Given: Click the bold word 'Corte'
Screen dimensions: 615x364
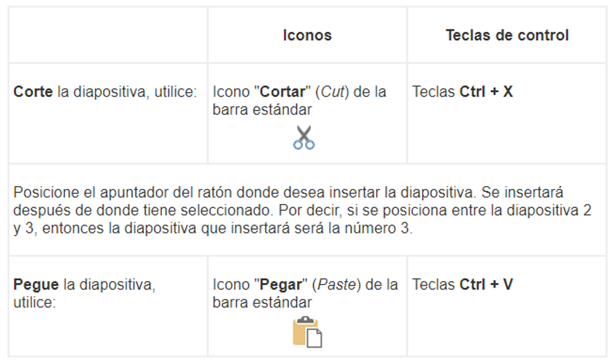Looking at the screenshot, I should 33,92.
